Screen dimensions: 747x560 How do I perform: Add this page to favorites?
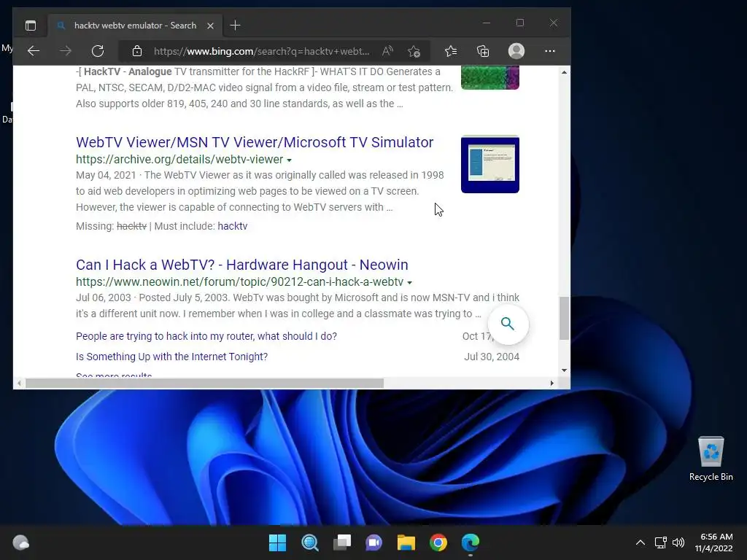pos(414,51)
